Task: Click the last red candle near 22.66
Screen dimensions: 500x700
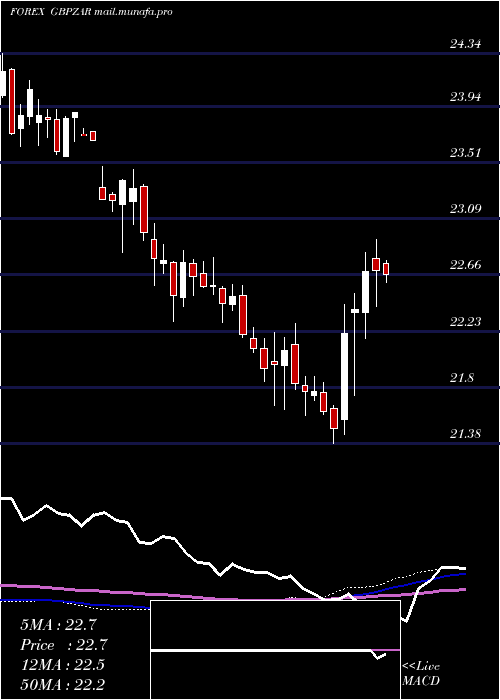Action: 386,269
